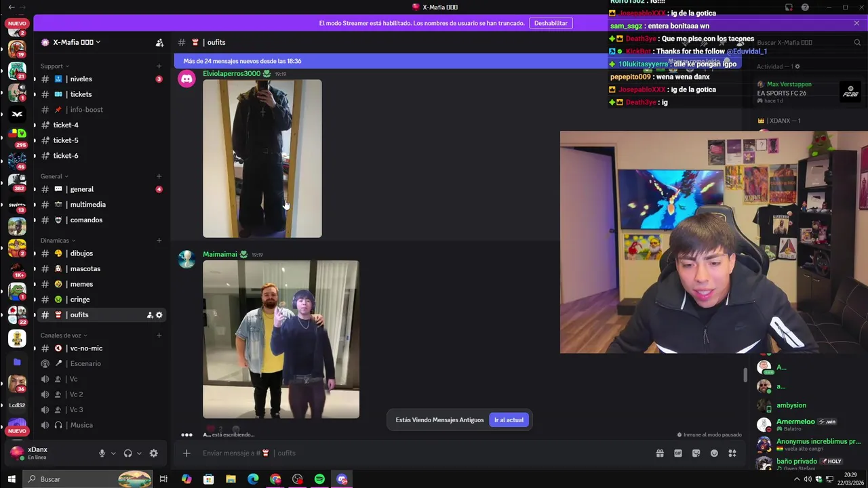The height and width of the screenshot is (488, 868).
Task: Collapse the Dinamicas category
Action: click(58, 241)
